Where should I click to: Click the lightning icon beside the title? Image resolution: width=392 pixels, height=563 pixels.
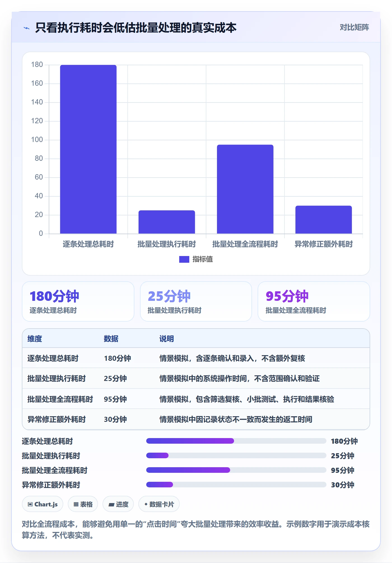point(27,28)
